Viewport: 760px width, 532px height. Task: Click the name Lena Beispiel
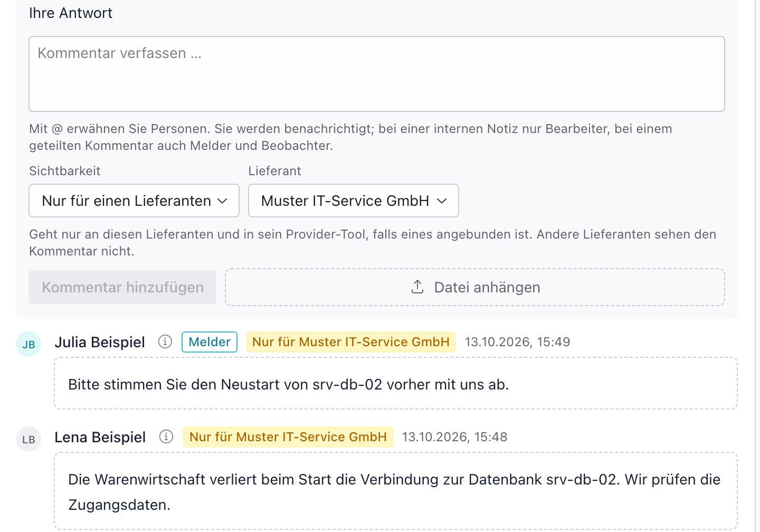point(100,437)
